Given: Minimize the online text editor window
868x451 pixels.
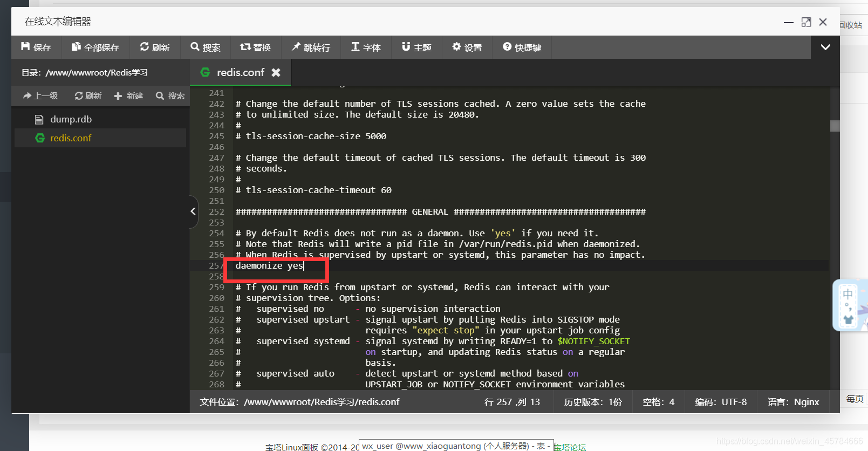Looking at the screenshot, I should 789,22.
